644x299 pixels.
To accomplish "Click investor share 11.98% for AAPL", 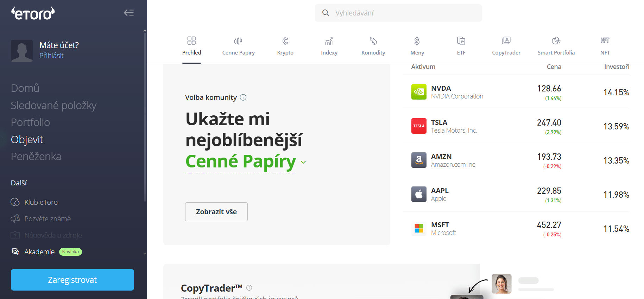I will (616, 195).
